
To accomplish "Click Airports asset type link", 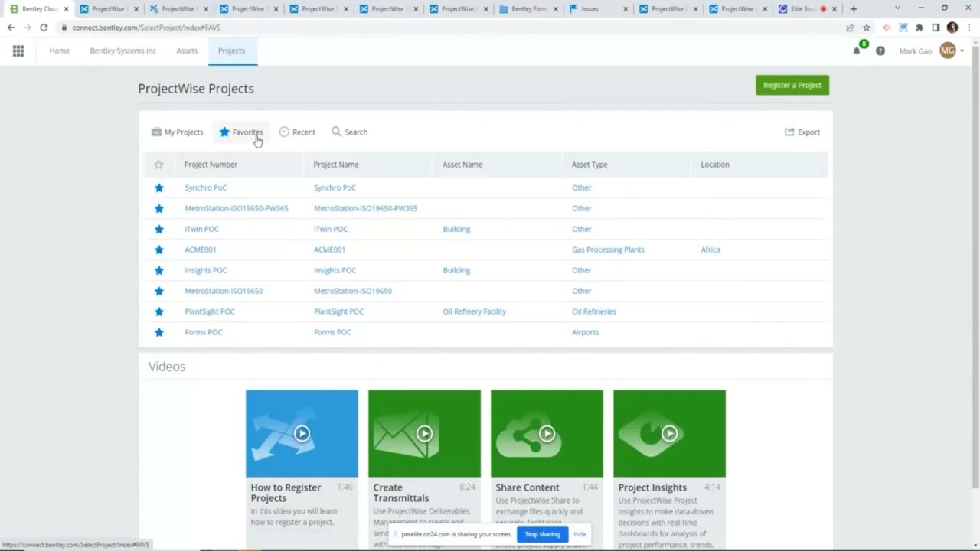I will (x=585, y=332).
